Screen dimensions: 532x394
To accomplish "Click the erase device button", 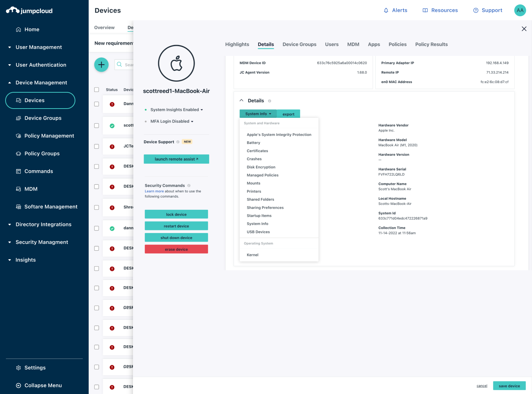I will pos(176,249).
